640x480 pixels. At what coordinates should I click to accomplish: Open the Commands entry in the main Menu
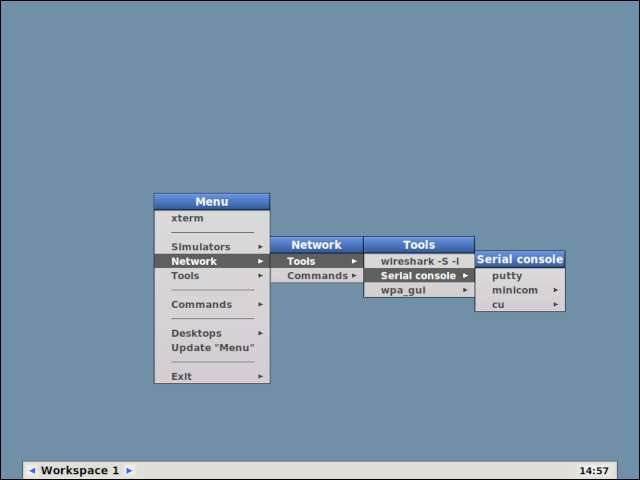pos(212,304)
